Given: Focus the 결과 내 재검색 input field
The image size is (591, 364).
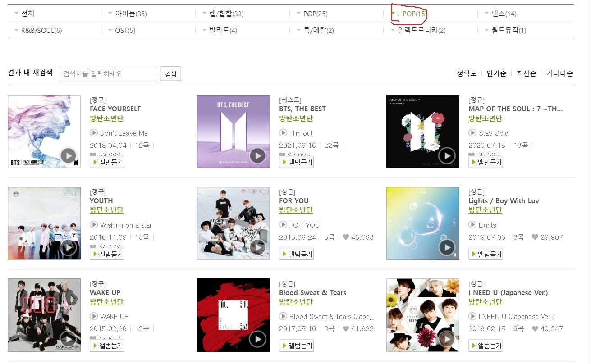Looking at the screenshot, I should click(108, 74).
